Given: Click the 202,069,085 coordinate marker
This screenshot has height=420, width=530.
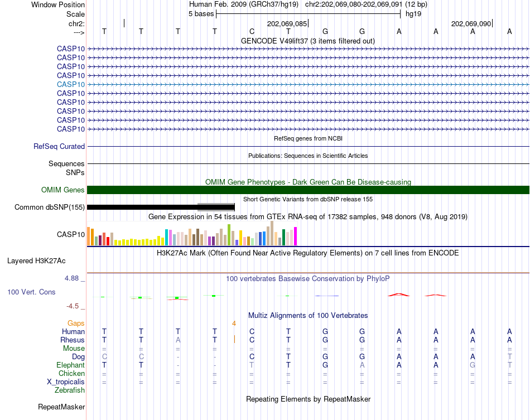Looking at the screenshot, I should (x=287, y=23).
